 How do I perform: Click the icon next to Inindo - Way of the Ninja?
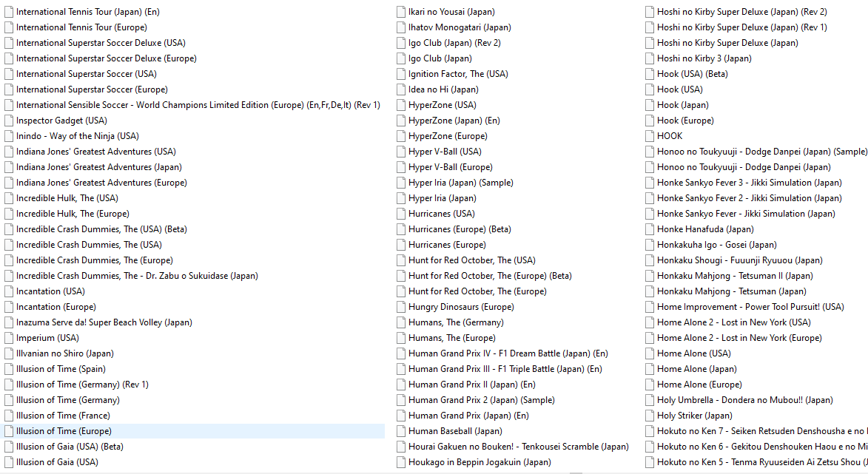click(x=9, y=136)
